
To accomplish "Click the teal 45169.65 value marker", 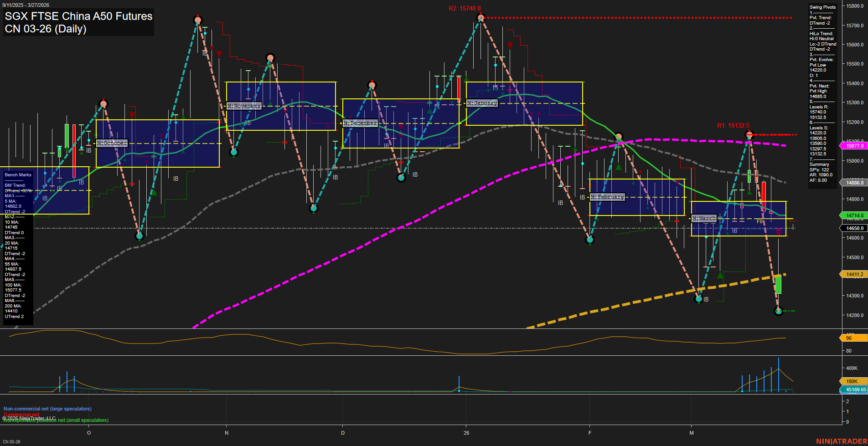I will pyautogui.click(x=853, y=390).
